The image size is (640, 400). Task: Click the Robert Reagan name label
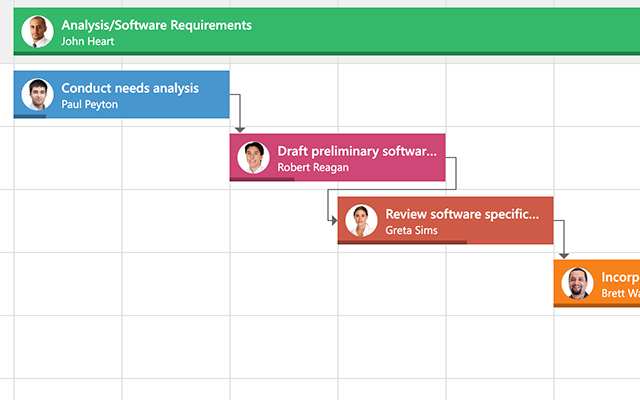point(313,167)
